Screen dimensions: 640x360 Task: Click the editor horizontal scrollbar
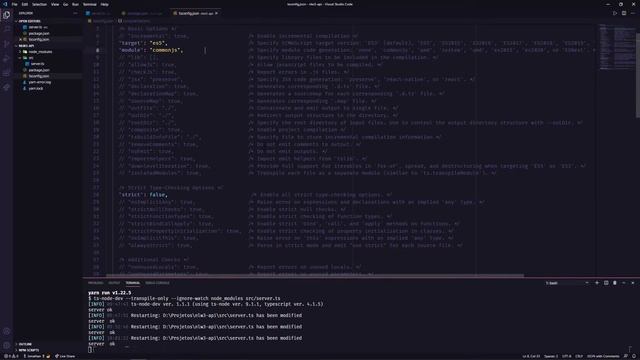(315, 276)
